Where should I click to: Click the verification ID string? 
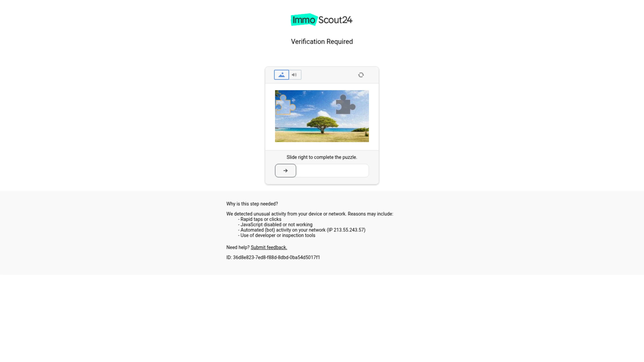click(x=273, y=257)
